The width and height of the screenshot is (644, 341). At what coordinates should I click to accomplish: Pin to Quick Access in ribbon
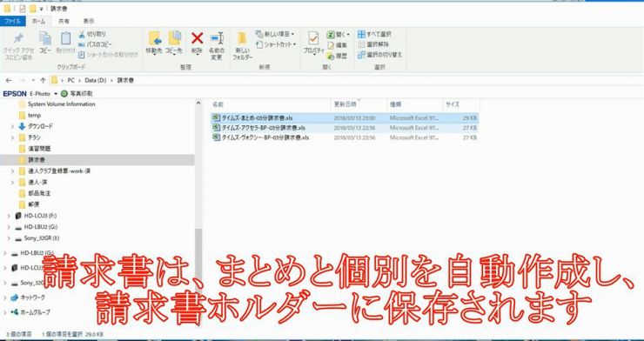pyautogui.click(x=18, y=46)
